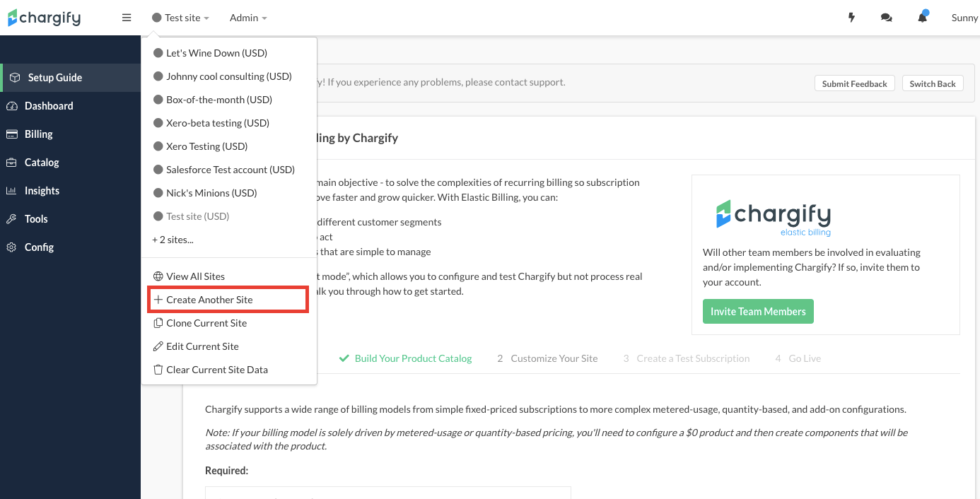Open the chat messages icon
The image size is (980, 499).
[886, 18]
